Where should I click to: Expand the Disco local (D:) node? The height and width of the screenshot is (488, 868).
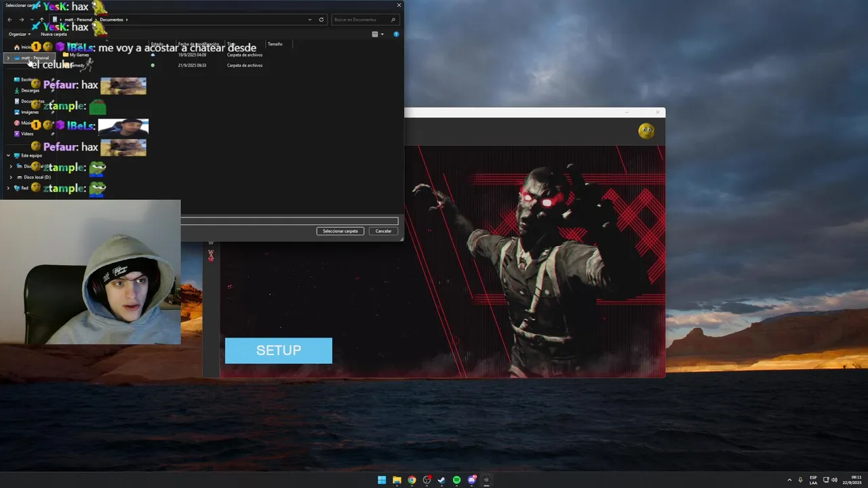(11, 177)
